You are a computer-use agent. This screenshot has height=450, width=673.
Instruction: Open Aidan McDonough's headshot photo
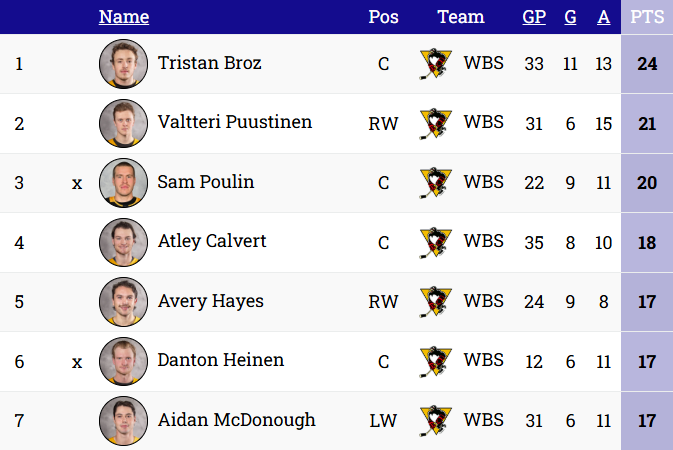tap(123, 420)
